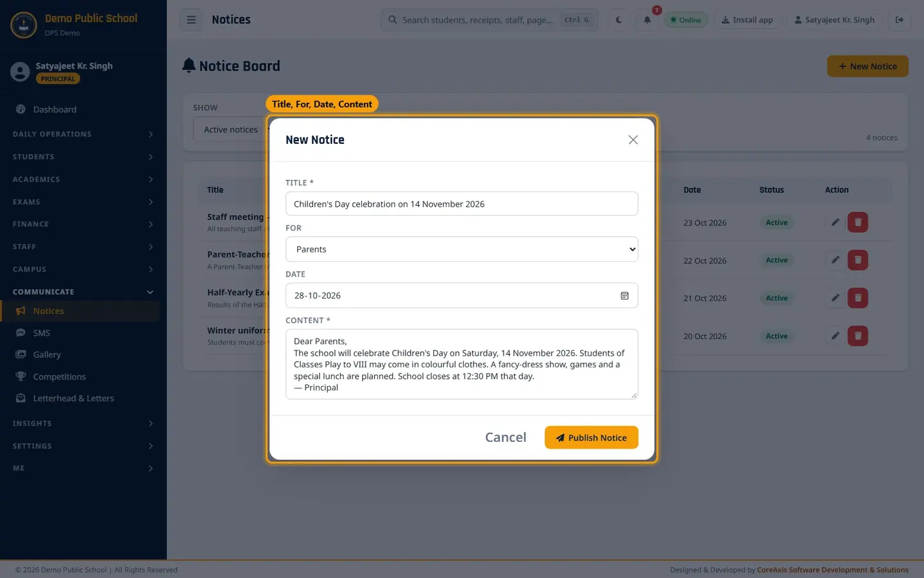Viewport: 924px width, 578px height.
Task: Focus the header search box
Action: point(490,20)
